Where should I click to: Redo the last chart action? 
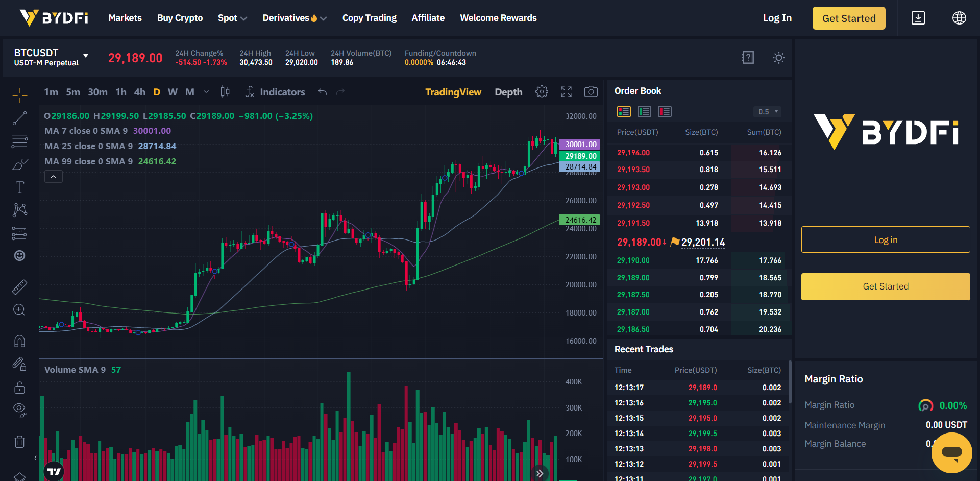coord(340,92)
